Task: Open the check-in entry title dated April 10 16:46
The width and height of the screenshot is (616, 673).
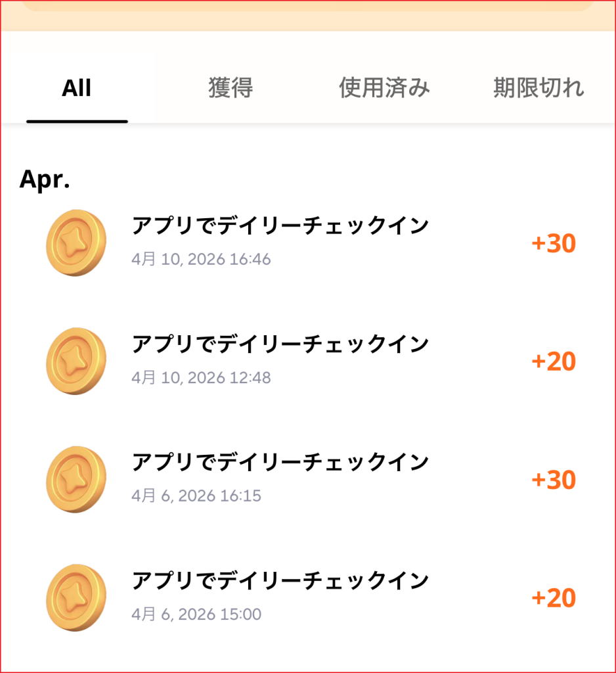Action: (x=280, y=226)
